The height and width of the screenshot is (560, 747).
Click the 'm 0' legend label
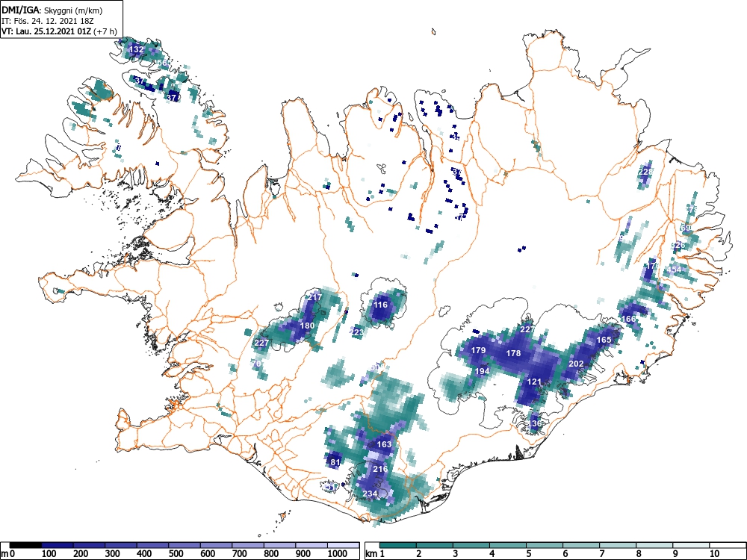click(7, 553)
